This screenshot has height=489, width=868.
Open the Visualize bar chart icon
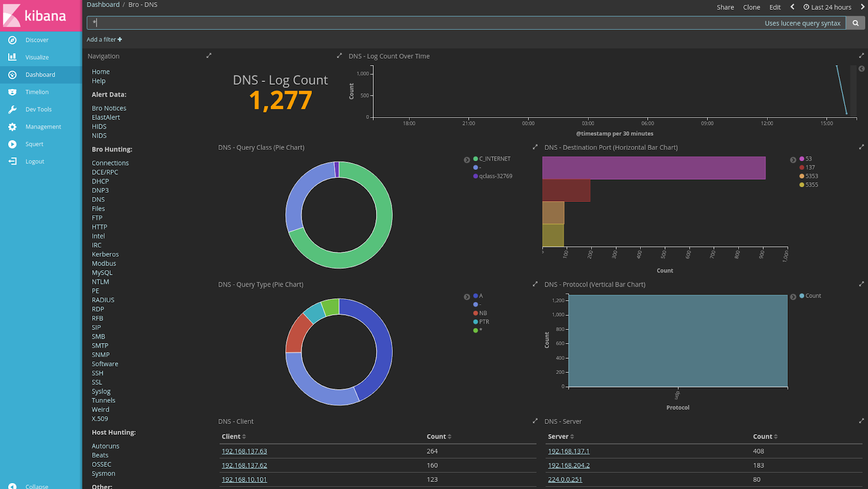[12, 57]
